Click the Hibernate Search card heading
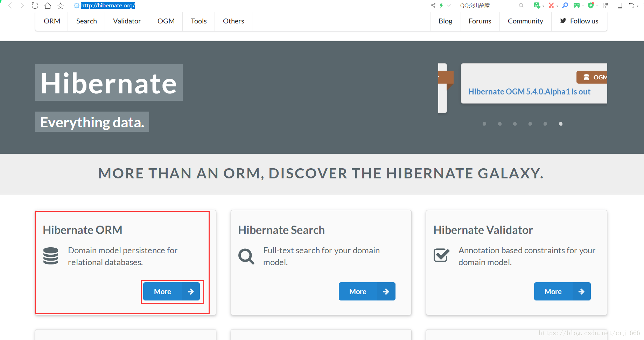This screenshot has height=340, width=644. (x=281, y=230)
